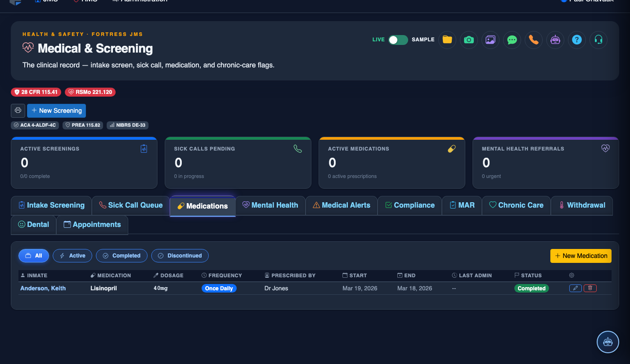630x364 pixels.
Task: Click the orange phone icon in header
Action: [533, 40]
